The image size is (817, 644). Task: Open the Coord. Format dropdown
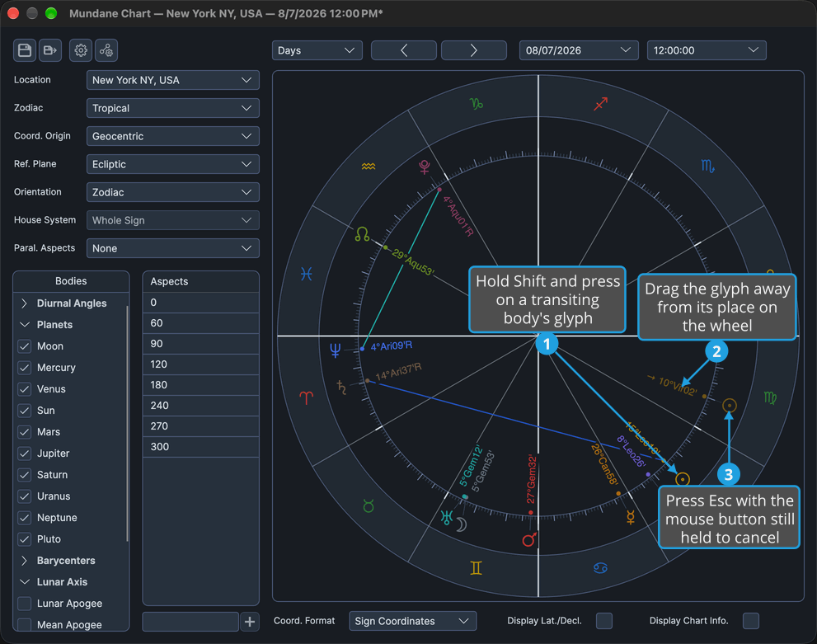point(413,621)
